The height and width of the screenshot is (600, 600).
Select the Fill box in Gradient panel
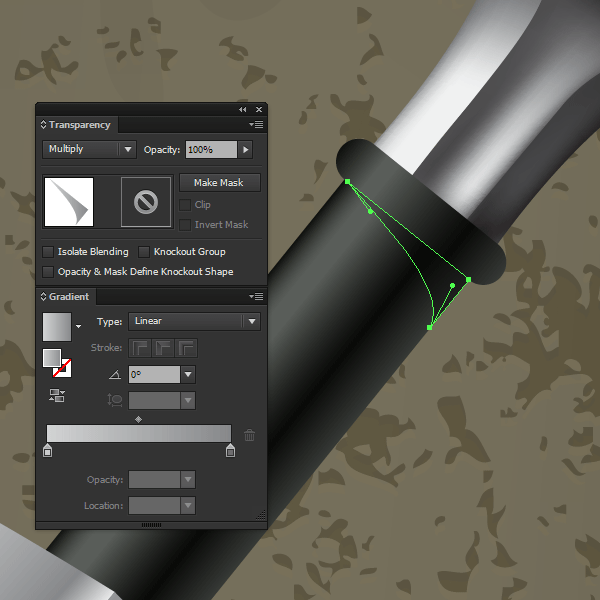[52, 358]
